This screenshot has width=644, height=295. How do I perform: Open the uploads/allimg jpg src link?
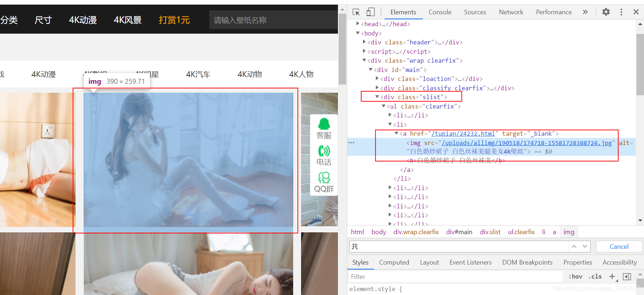tap(527, 143)
